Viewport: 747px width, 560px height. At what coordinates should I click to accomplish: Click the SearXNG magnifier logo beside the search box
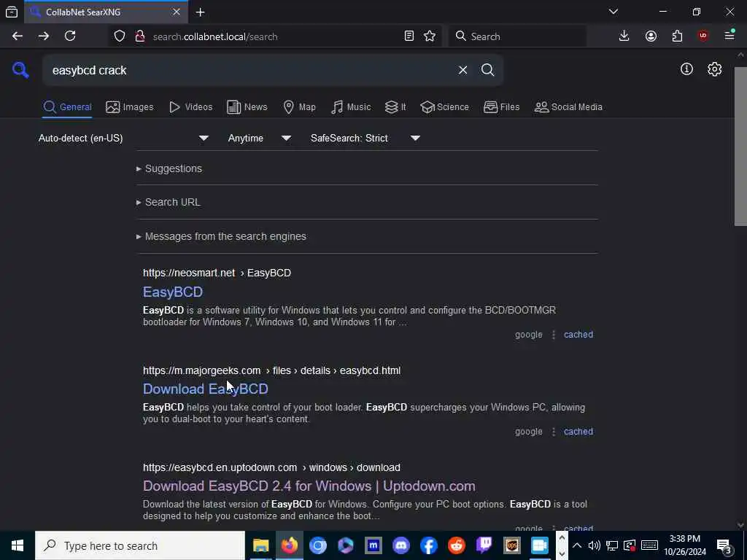coord(20,70)
